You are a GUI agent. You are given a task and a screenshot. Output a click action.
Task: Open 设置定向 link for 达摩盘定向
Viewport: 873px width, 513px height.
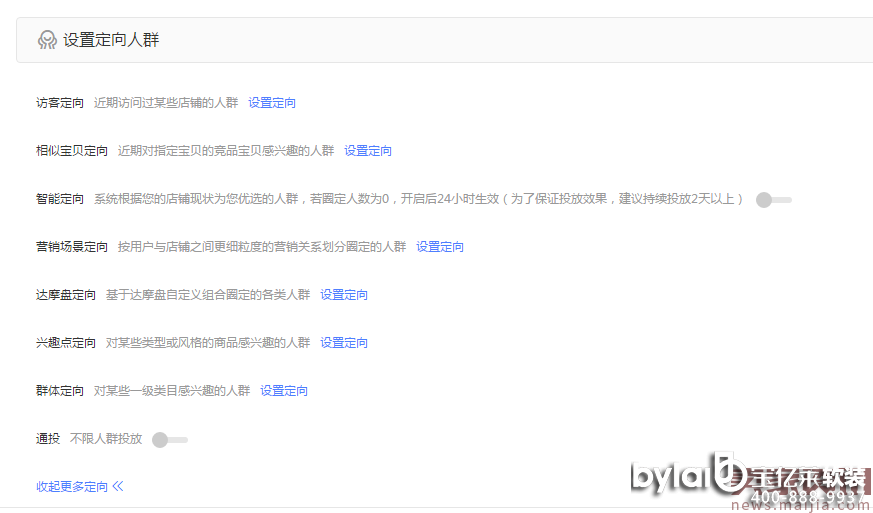pos(344,295)
